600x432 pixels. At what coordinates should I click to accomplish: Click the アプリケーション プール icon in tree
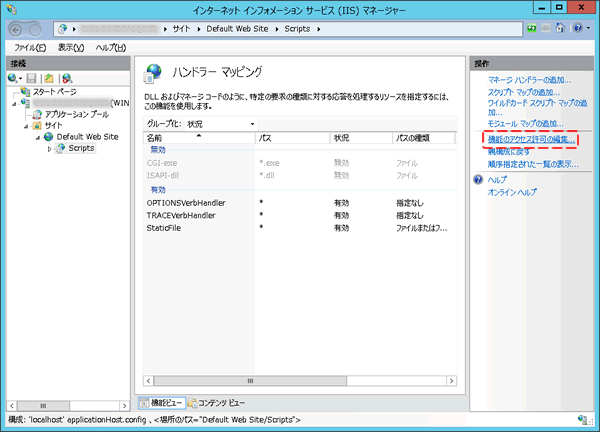click(x=37, y=114)
